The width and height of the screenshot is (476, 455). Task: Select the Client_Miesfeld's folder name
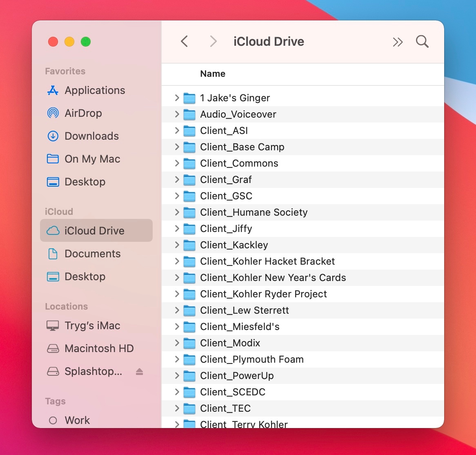pyautogui.click(x=240, y=326)
